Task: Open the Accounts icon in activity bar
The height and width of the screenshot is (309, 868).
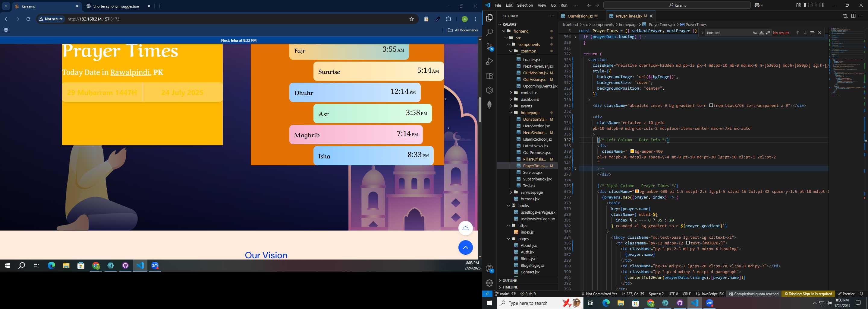Action: point(489,269)
